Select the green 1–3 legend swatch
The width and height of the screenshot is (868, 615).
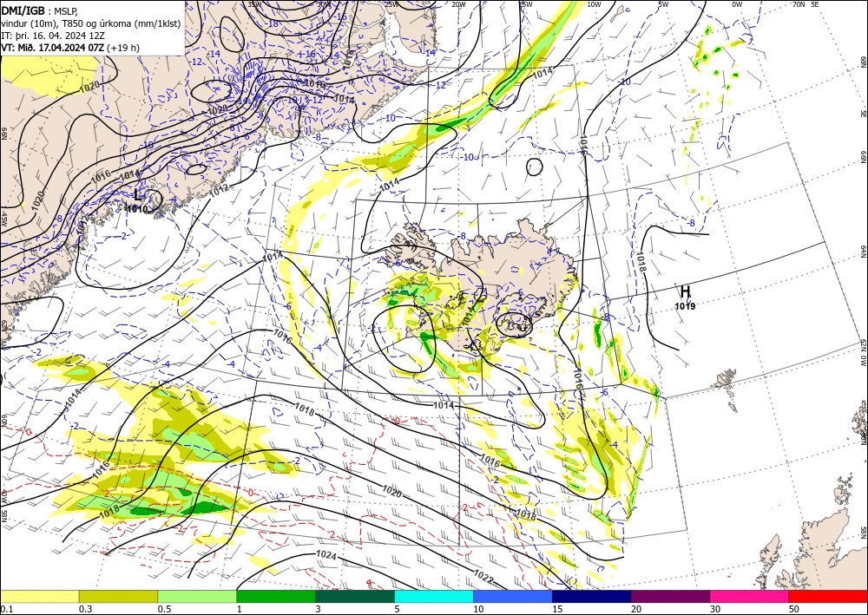(276, 597)
